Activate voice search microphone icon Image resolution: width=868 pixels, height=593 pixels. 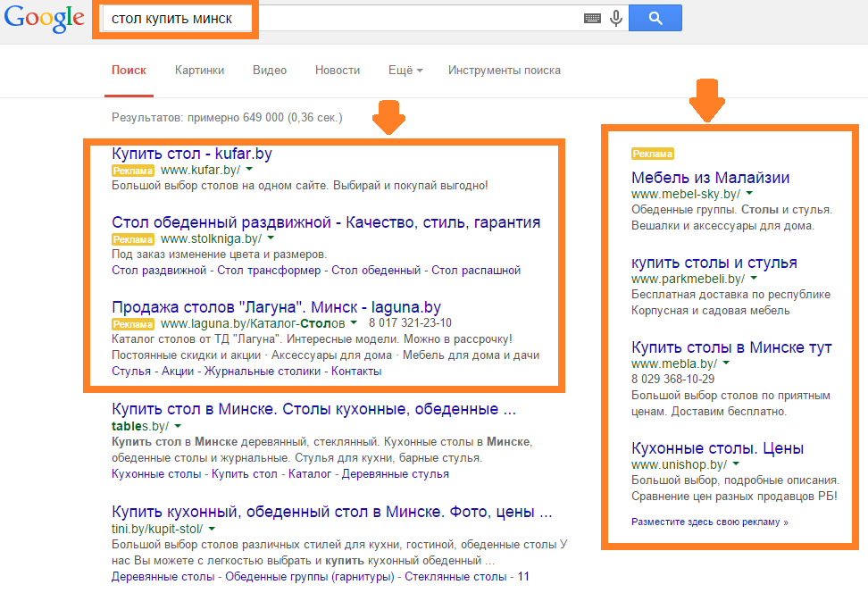point(615,18)
